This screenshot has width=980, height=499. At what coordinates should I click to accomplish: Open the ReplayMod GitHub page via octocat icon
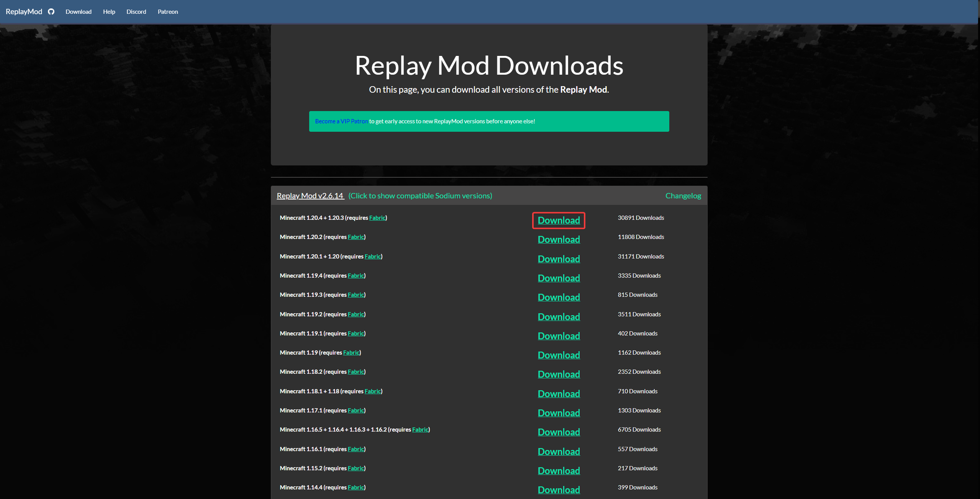[51, 11]
